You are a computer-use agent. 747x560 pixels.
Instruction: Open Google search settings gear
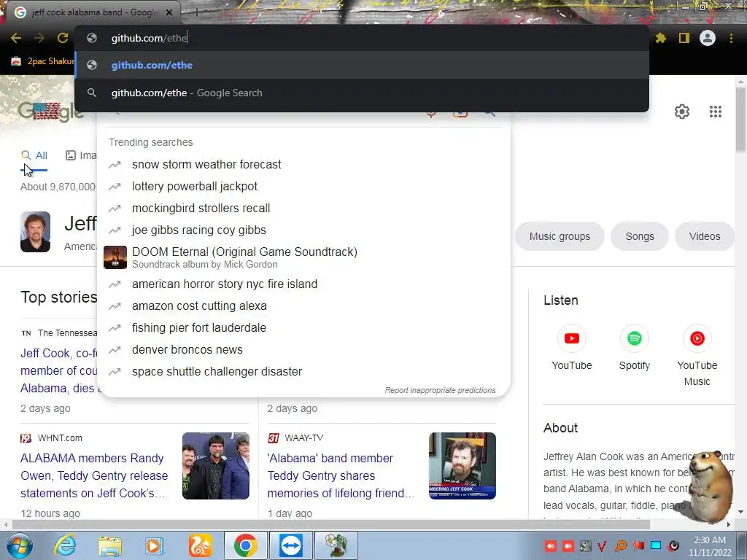682,112
